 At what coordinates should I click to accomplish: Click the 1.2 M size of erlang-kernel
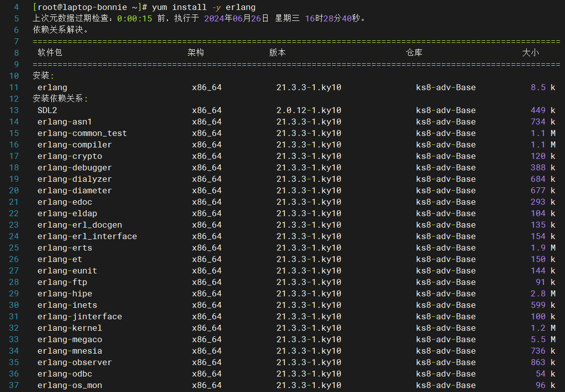tap(543, 328)
